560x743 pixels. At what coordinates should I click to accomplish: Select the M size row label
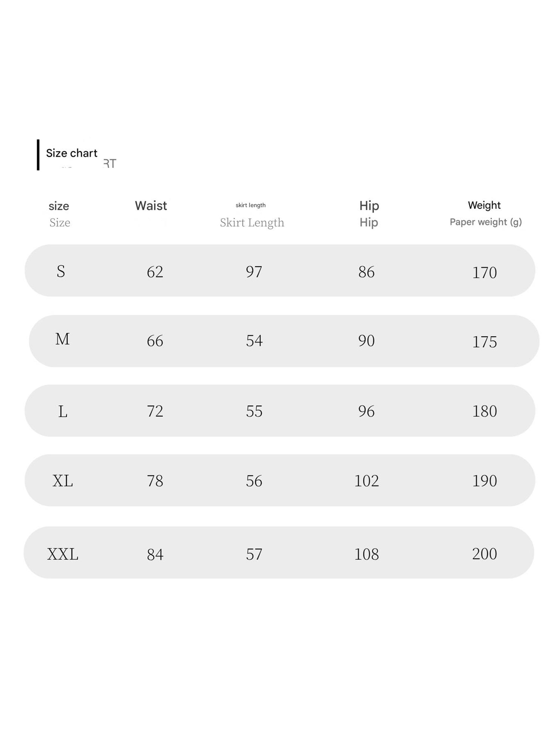pos(62,339)
